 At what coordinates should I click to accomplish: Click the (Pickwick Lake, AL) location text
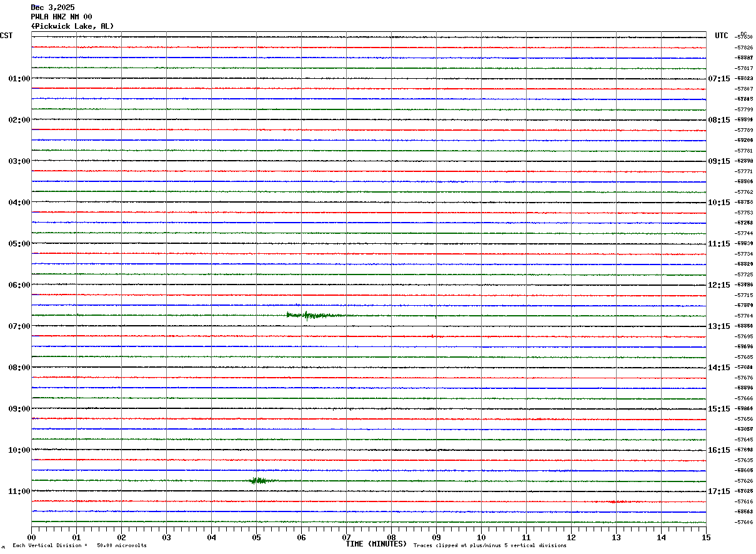[x=72, y=26]
